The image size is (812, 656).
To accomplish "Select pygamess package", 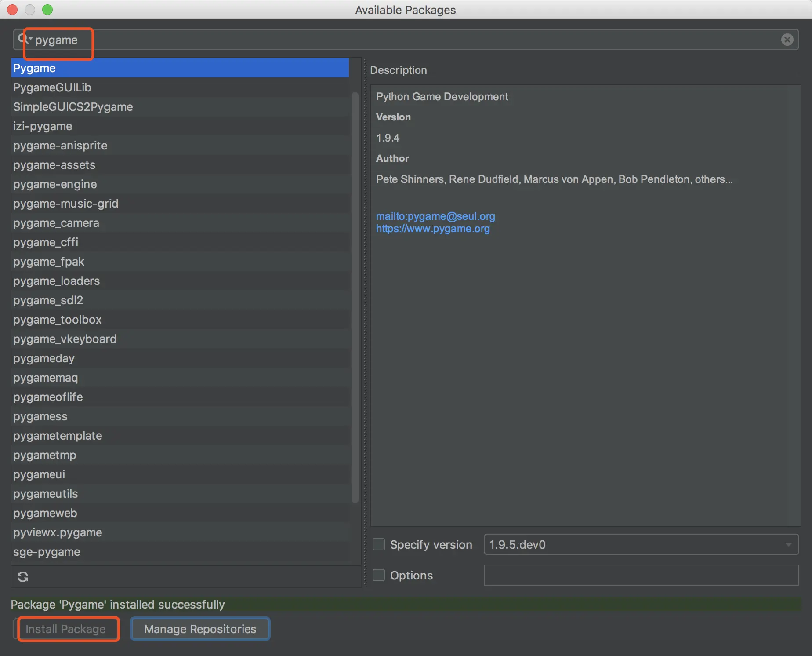I will [180, 416].
